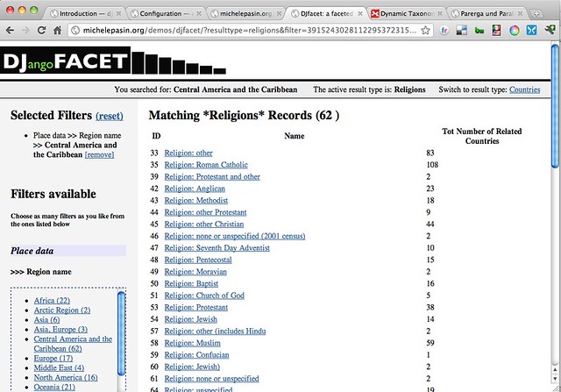Bookmark page with the star icon
561x392 pixels.
[x=425, y=31]
